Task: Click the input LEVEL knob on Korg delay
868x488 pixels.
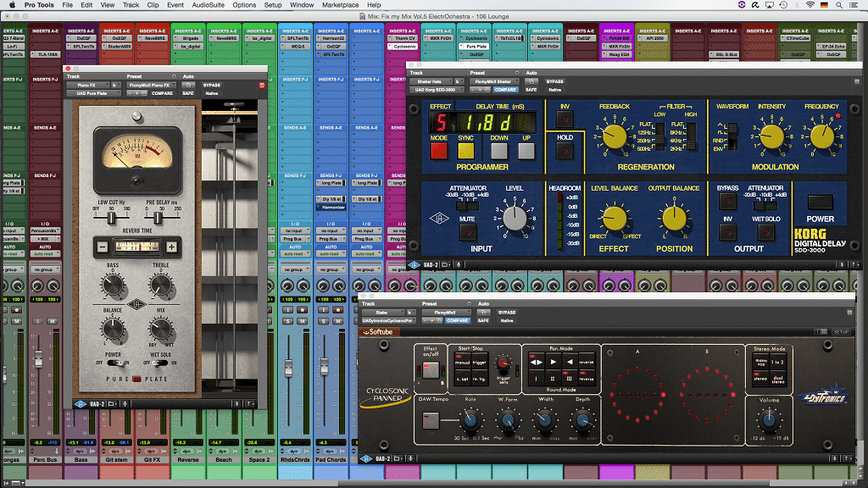Action: point(515,218)
